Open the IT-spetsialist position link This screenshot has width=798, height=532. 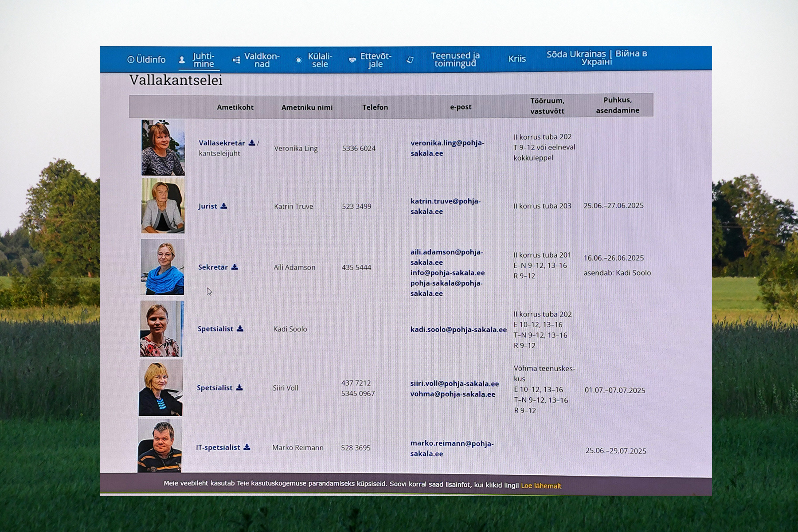click(x=218, y=447)
